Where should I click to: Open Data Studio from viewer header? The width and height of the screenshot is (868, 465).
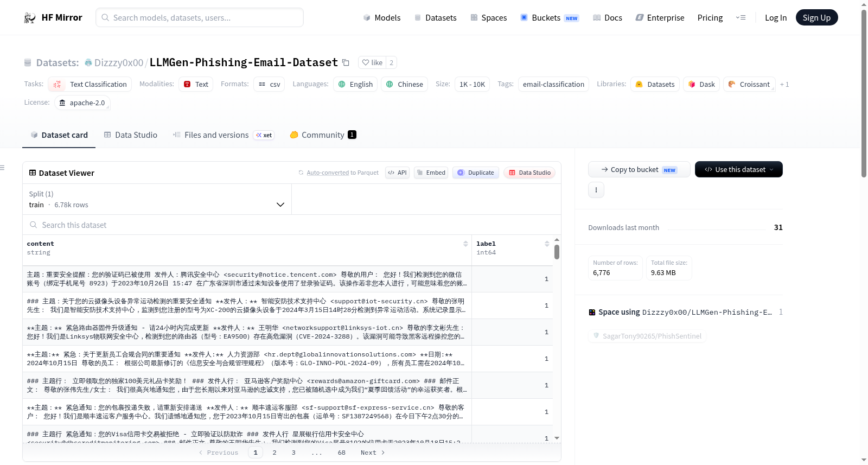tap(529, 173)
